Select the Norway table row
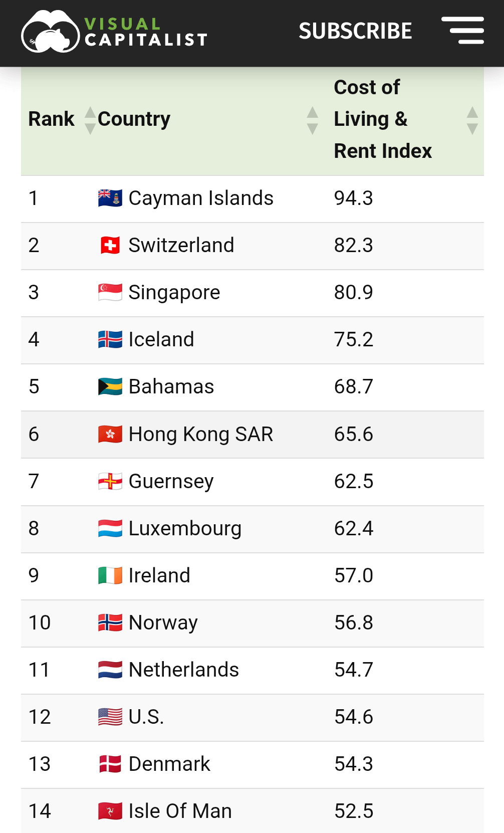The width and height of the screenshot is (504, 833). (x=253, y=623)
